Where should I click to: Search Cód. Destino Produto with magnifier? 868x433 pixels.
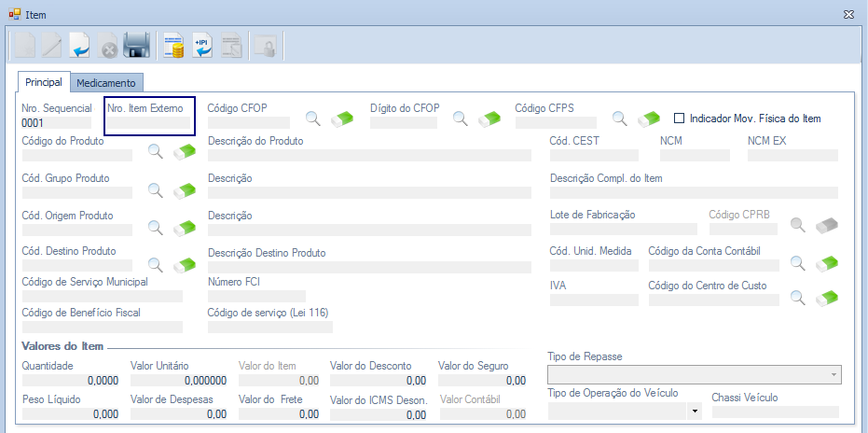(156, 264)
